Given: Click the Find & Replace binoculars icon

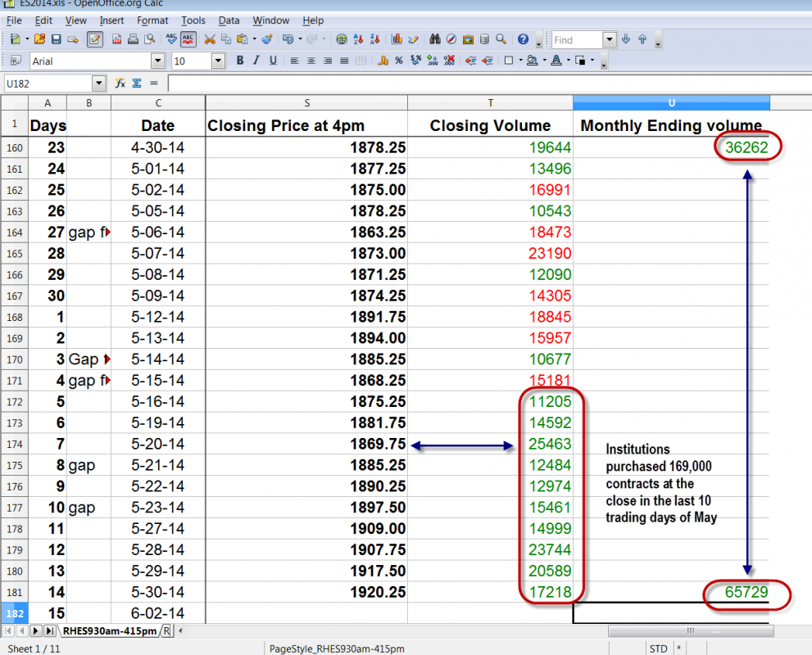Looking at the screenshot, I should click(435, 39).
